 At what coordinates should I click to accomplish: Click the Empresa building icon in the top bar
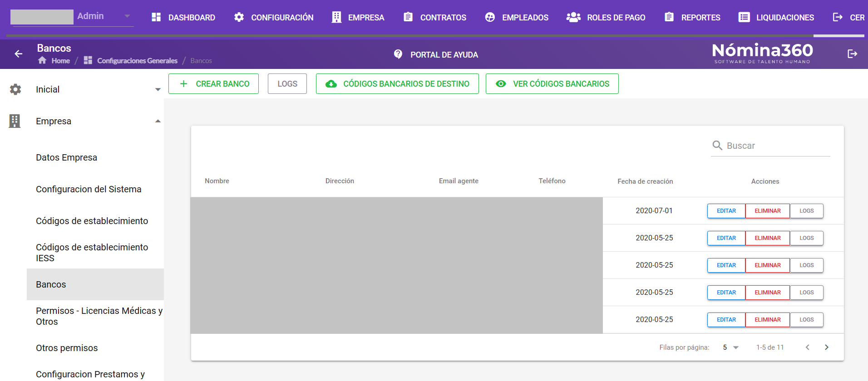tap(336, 17)
